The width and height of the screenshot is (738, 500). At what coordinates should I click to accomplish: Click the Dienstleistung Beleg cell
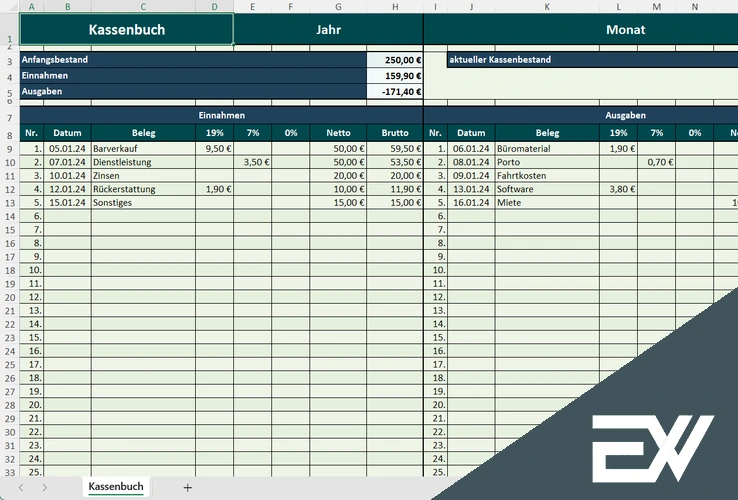click(x=143, y=162)
